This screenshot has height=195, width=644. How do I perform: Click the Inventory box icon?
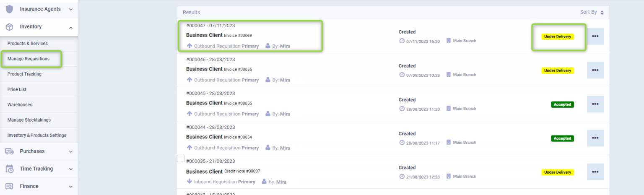click(x=9, y=27)
